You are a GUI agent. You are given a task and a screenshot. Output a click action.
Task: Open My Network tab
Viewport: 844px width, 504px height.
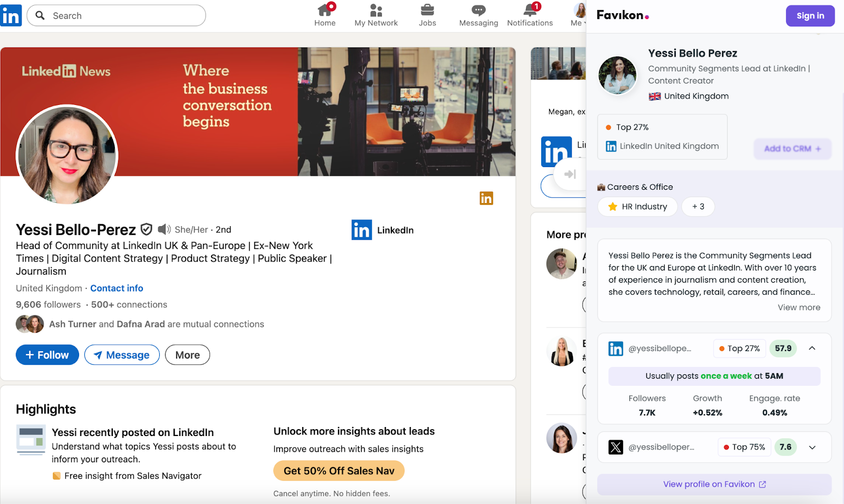point(376,15)
